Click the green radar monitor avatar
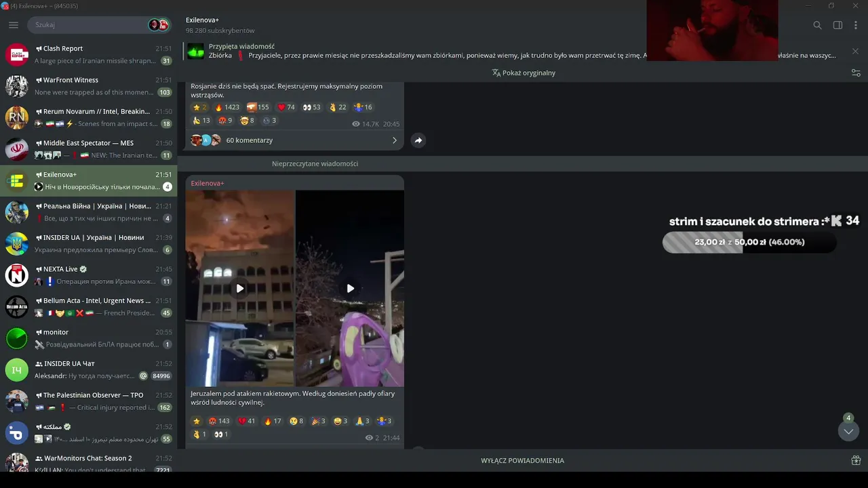 click(17, 338)
